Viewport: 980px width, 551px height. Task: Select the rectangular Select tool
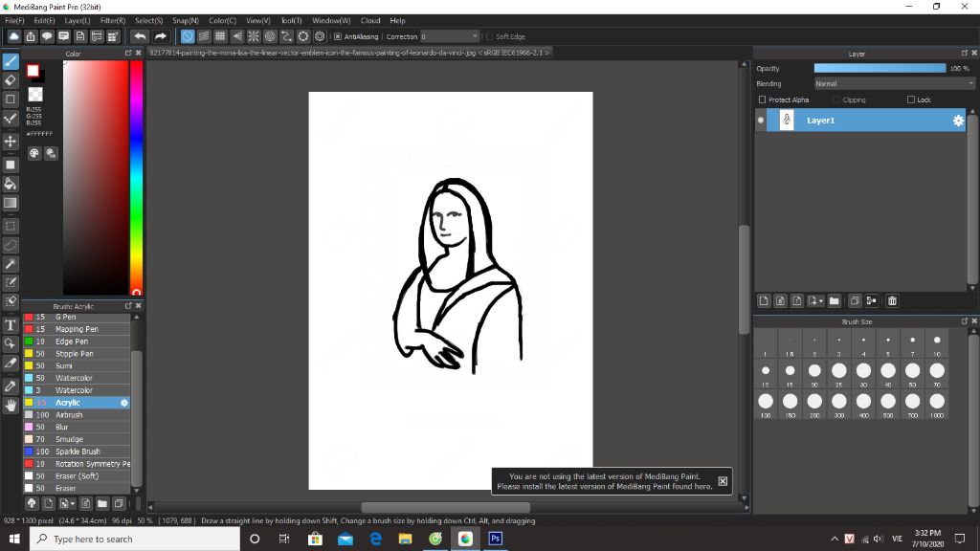coord(11,226)
